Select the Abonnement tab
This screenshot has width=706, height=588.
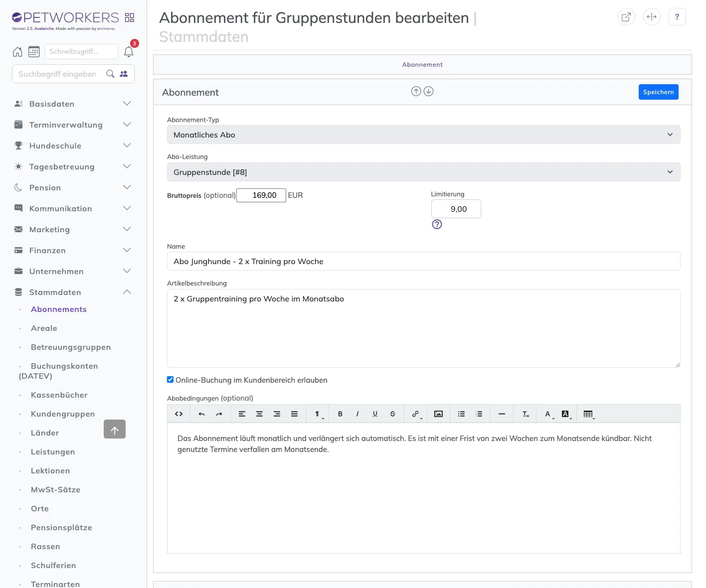(422, 64)
